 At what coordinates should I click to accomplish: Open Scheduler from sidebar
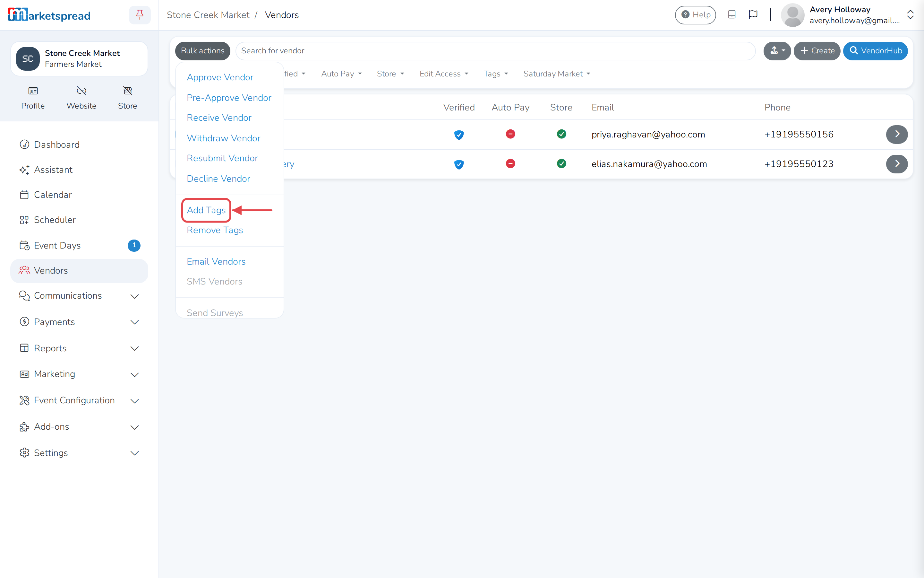79,220
